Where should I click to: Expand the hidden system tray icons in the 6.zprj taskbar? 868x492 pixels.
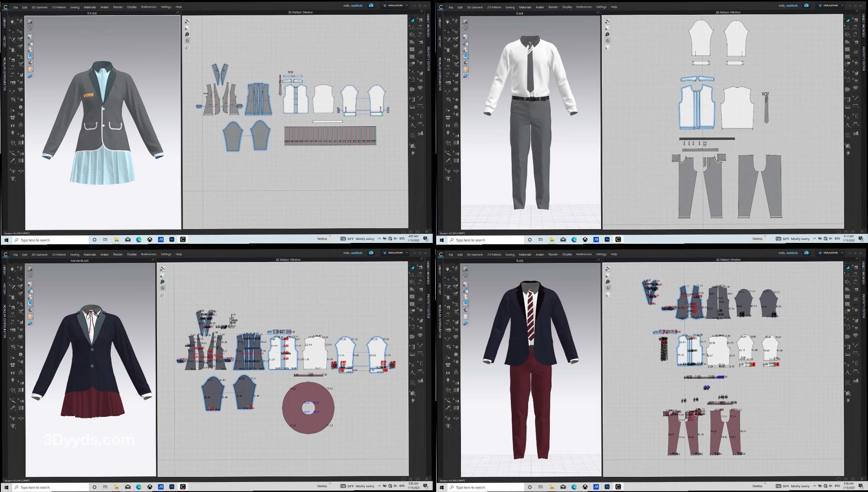(814, 239)
